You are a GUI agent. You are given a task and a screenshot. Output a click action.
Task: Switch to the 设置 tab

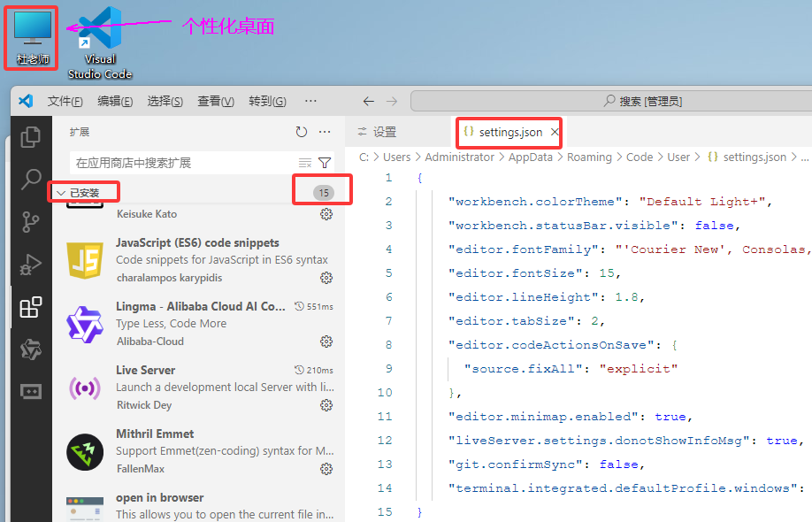(x=377, y=133)
